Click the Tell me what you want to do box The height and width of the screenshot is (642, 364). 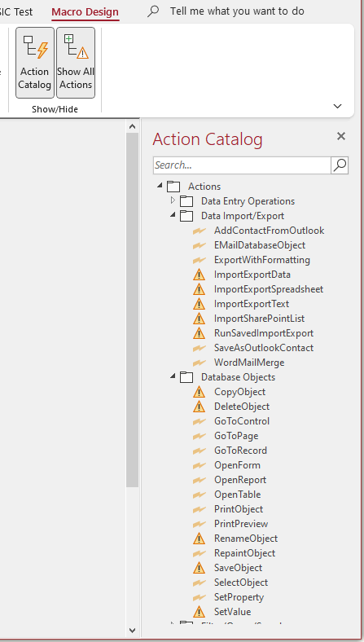[x=237, y=11]
